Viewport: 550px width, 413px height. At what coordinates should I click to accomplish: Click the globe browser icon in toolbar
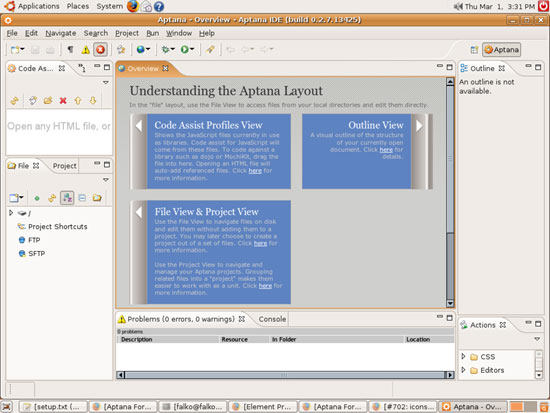point(141,49)
